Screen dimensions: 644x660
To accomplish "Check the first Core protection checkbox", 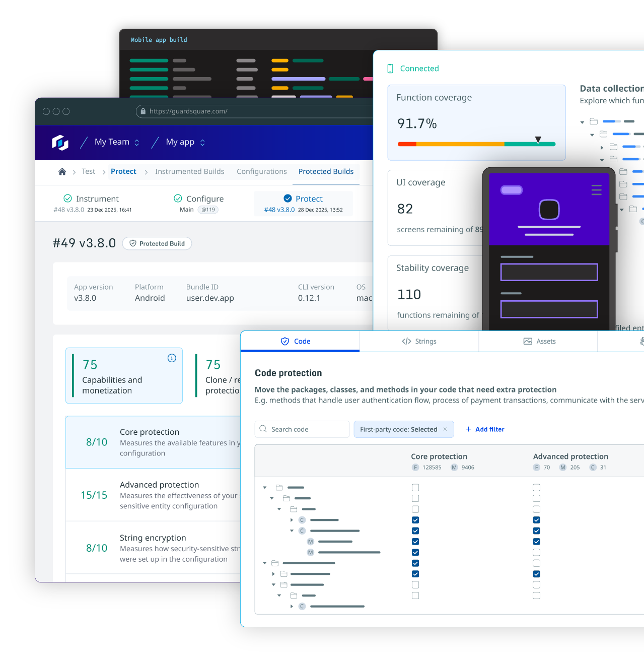I will tap(415, 487).
